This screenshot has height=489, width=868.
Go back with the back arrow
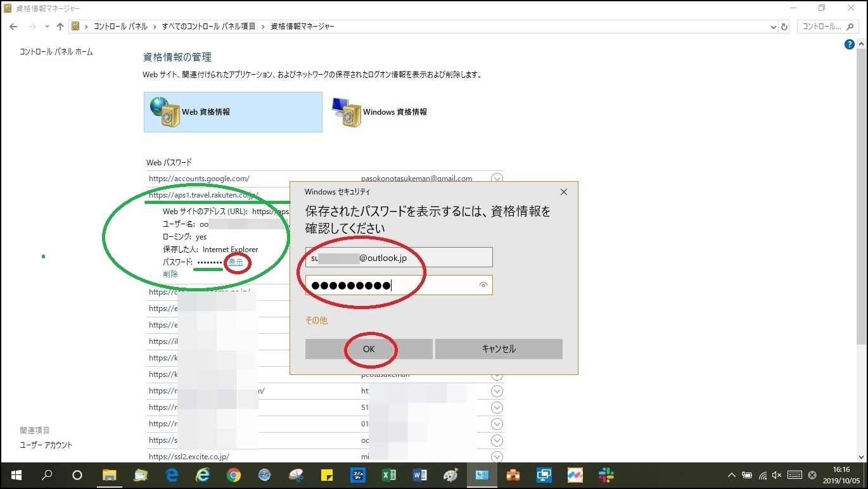13,27
